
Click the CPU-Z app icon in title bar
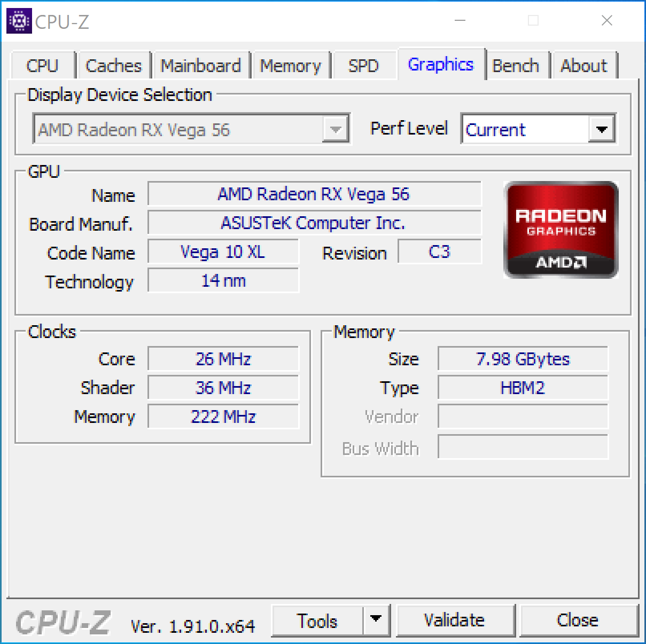click(20, 21)
